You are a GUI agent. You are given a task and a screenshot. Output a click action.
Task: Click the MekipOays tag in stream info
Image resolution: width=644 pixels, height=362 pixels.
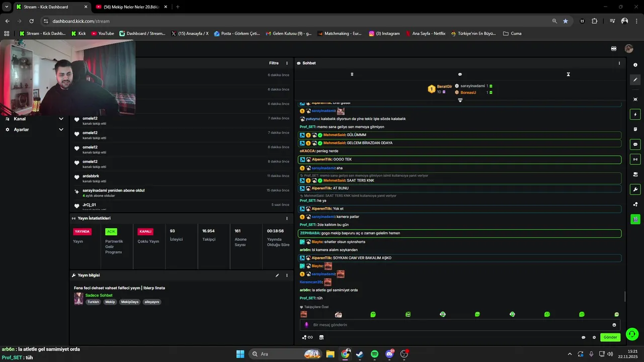pyautogui.click(x=129, y=302)
